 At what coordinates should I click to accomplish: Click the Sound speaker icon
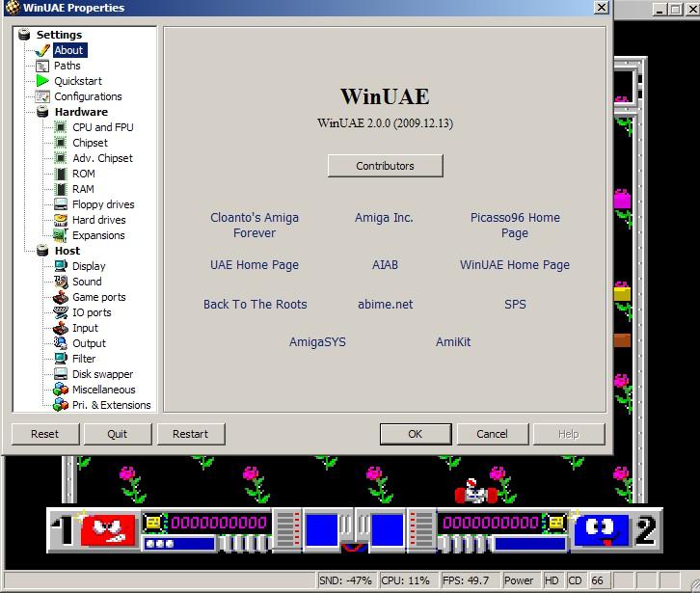(x=61, y=282)
